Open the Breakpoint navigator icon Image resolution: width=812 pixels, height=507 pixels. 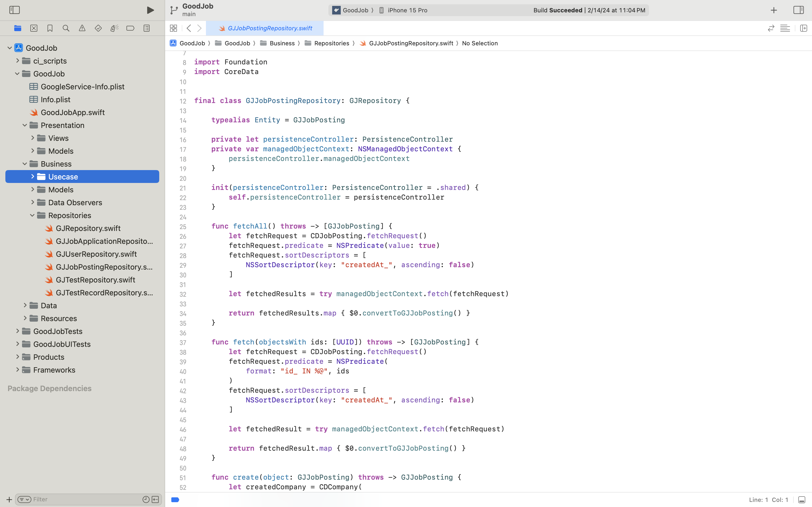(130, 28)
